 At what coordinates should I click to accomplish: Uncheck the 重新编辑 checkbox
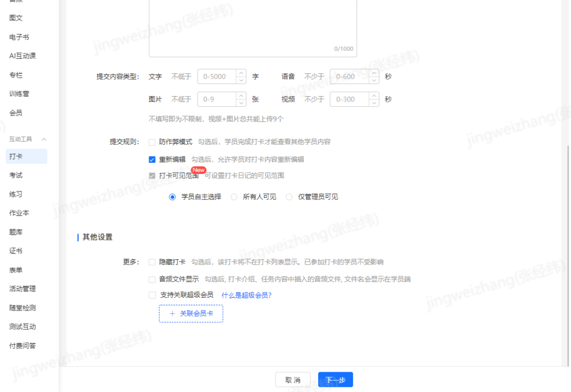[x=152, y=159]
